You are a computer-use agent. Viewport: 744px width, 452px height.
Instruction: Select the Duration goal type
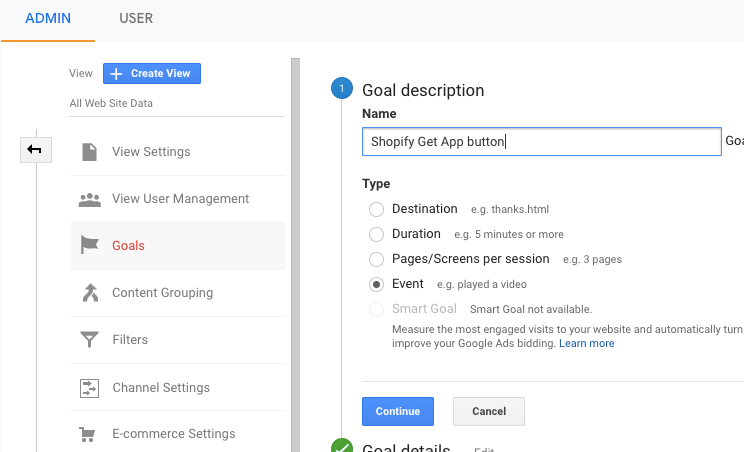click(x=376, y=234)
